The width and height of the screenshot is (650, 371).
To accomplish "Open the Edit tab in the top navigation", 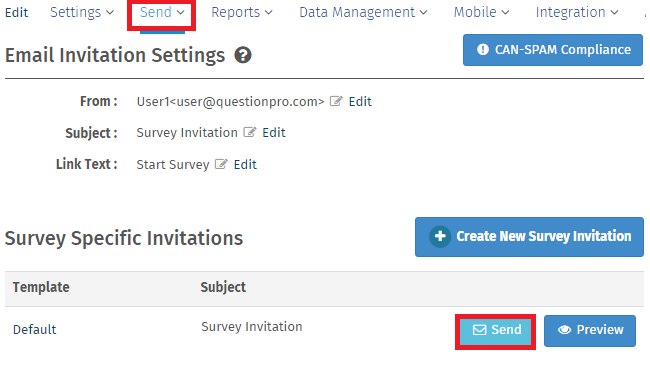I will tap(17, 12).
